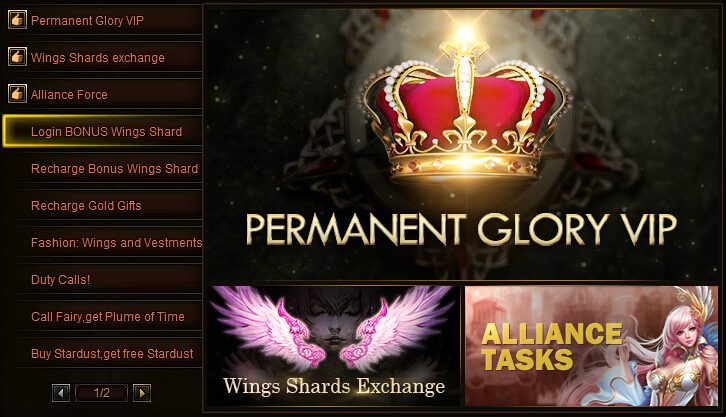Select Login BONUS Wings Shard entry
This screenshot has width=726, height=417.
pyautogui.click(x=103, y=131)
